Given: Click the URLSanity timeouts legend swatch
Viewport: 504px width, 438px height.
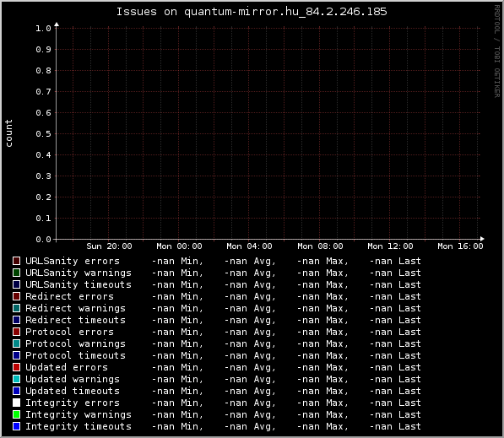Looking at the screenshot, I should coord(16,284).
